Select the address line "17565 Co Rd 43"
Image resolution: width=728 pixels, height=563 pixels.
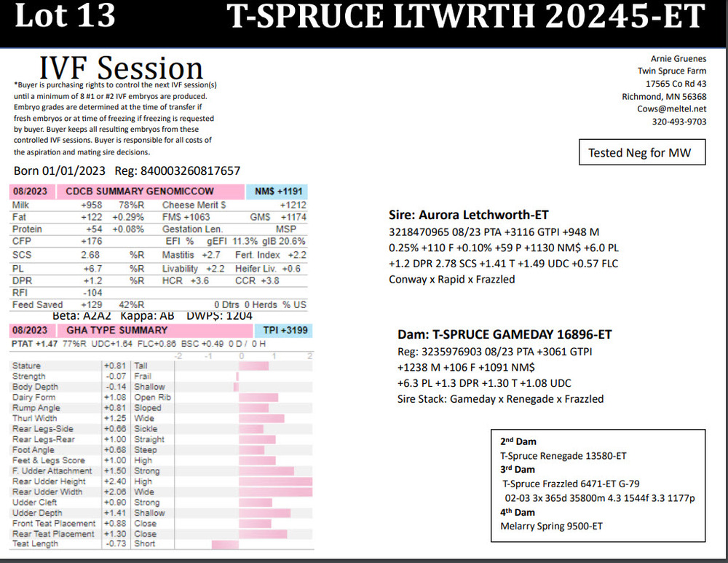676,84
